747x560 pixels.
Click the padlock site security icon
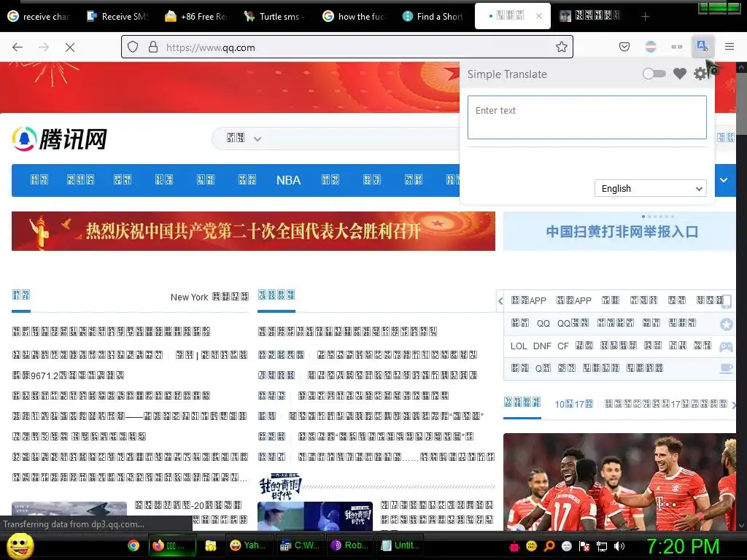coord(153,47)
